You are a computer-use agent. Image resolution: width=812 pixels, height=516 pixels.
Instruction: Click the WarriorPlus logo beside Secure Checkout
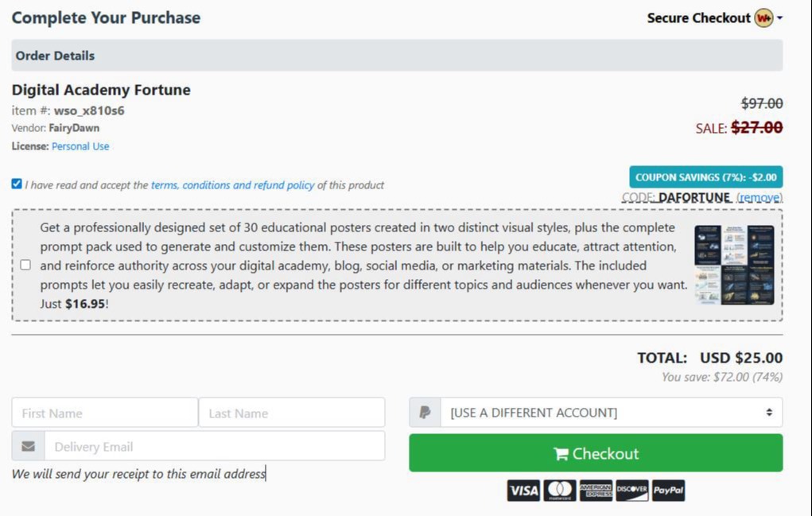click(x=763, y=17)
